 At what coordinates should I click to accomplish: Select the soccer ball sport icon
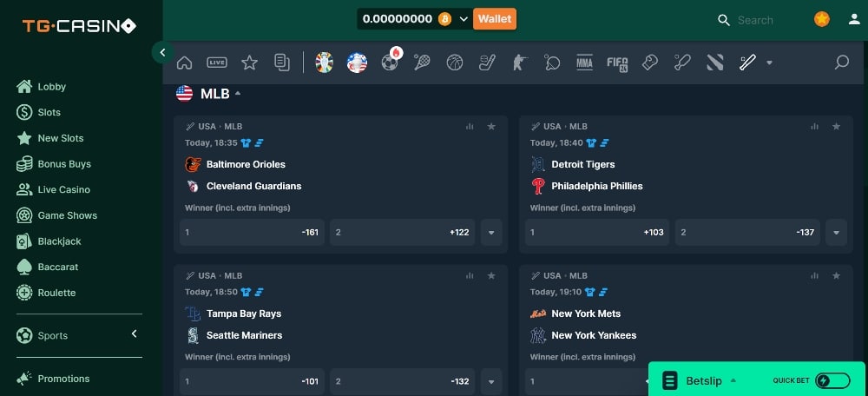click(x=390, y=63)
